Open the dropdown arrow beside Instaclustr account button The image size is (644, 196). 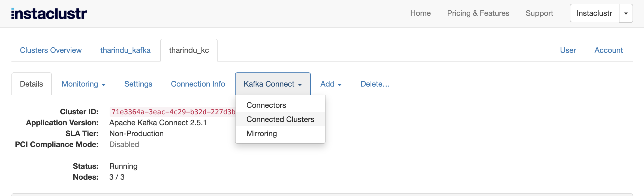point(626,13)
